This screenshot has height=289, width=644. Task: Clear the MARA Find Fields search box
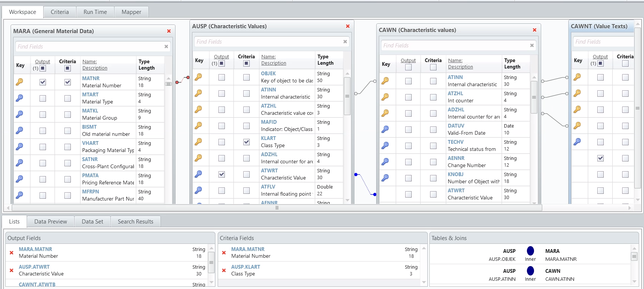(166, 47)
